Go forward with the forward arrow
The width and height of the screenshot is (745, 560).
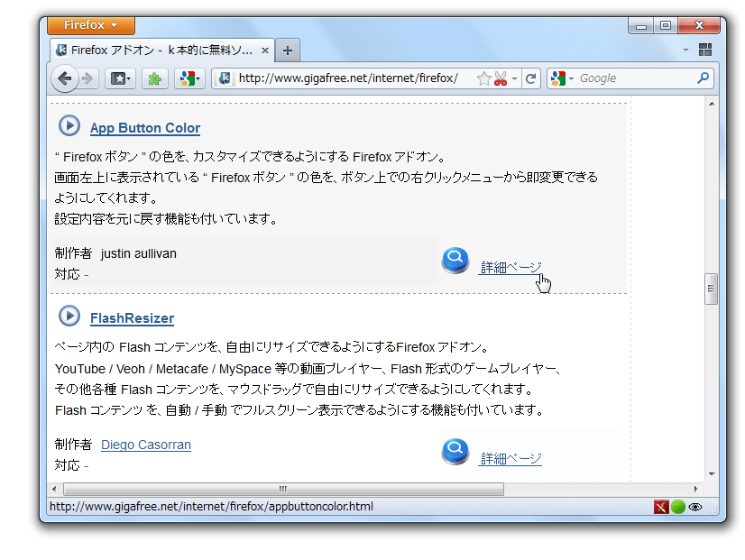(x=87, y=78)
